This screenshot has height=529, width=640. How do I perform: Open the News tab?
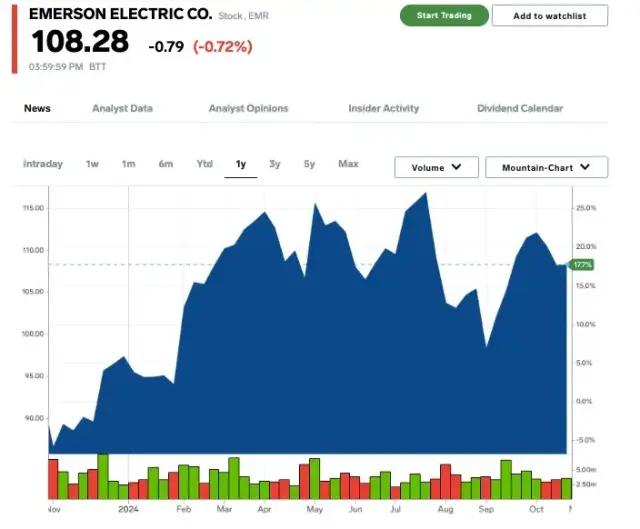(37, 108)
